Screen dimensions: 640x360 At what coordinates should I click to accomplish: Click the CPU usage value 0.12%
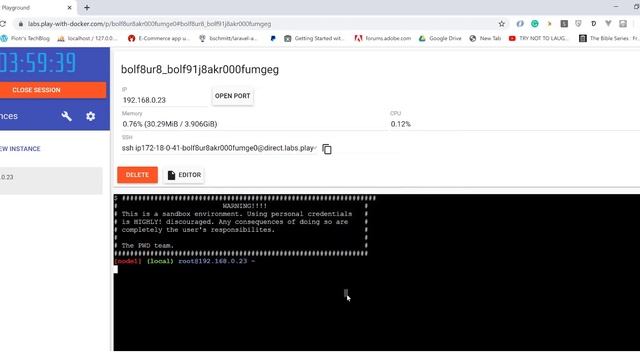tap(400, 124)
